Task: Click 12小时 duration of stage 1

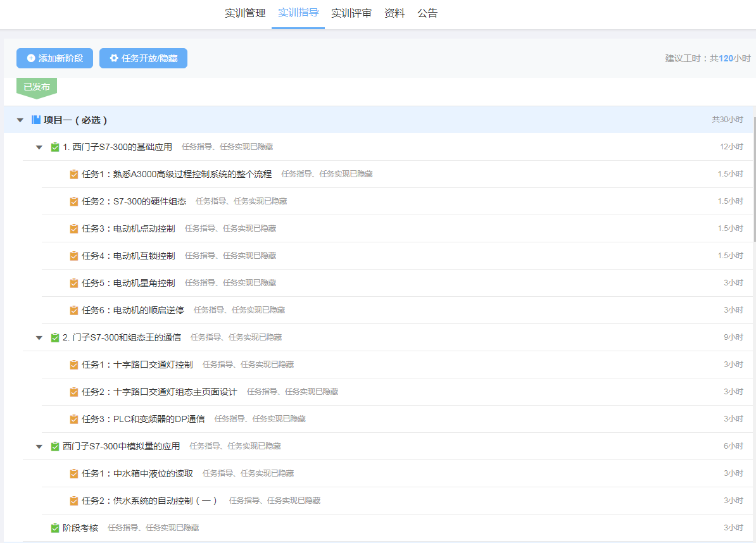Action: click(x=731, y=147)
